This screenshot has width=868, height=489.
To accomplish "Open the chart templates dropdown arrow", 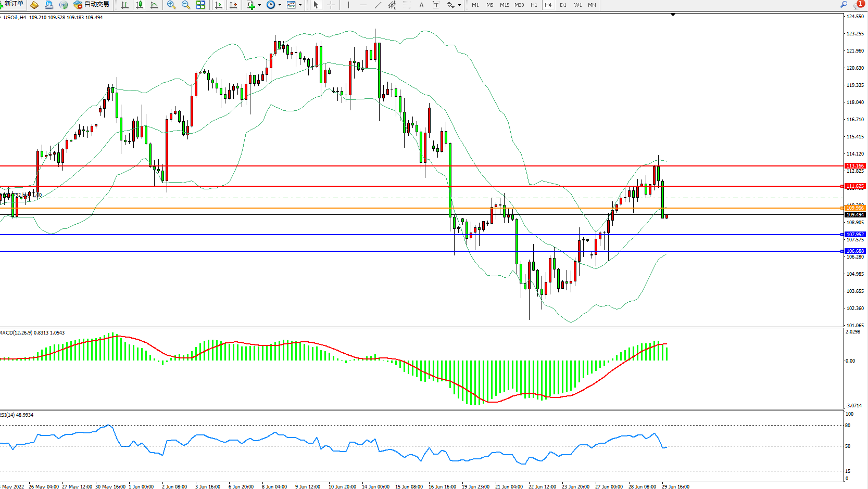I will (300, 5).
